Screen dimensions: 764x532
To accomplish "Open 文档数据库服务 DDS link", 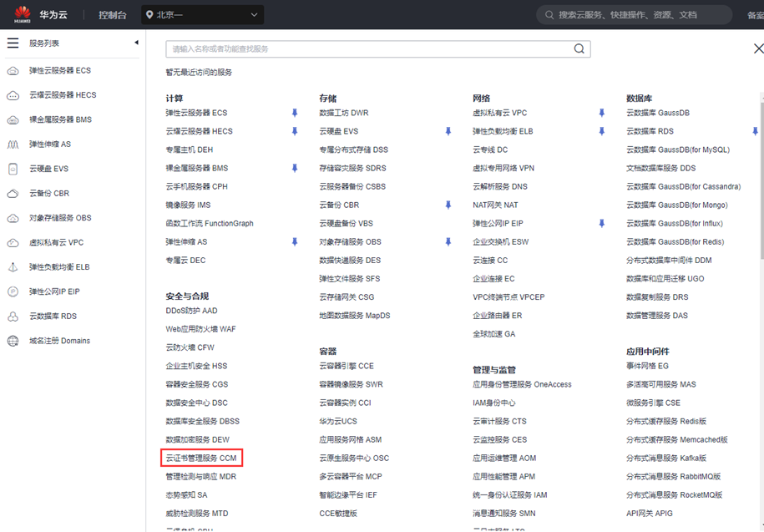I will pos(661,169).
